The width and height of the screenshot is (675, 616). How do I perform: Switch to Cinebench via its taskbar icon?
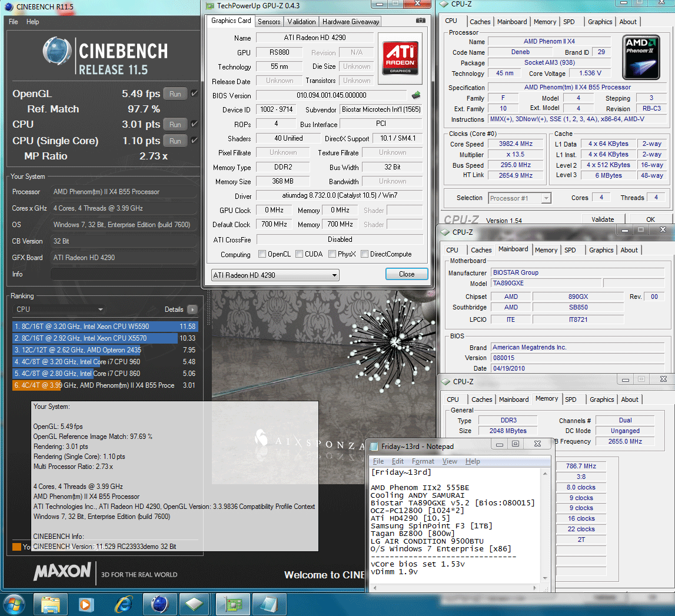pos(159,604)
